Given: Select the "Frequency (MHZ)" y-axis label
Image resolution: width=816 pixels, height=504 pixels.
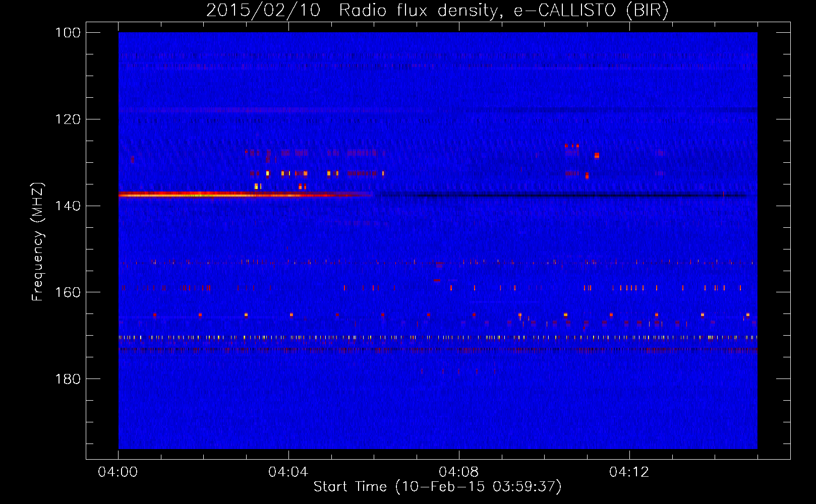Looking at the screenshot, I should coord(38,242).
